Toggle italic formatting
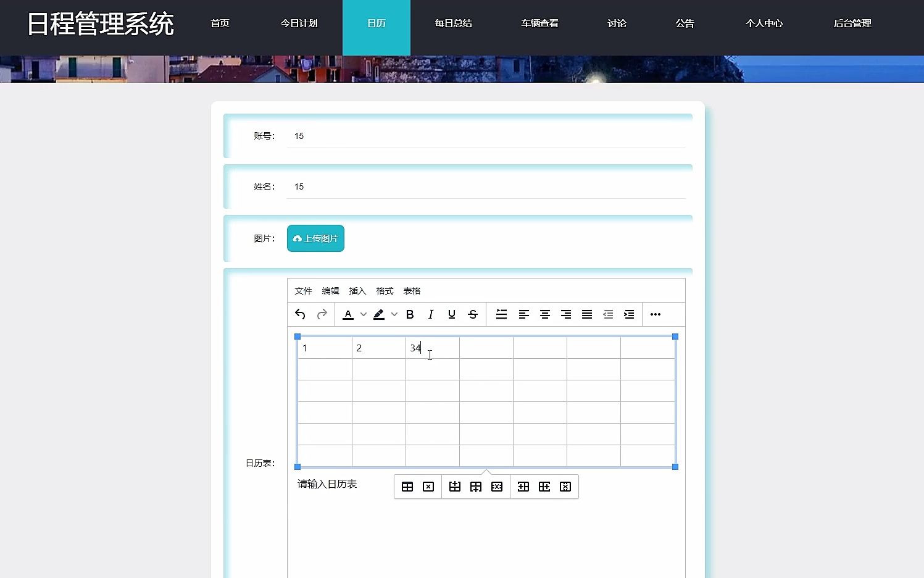Screen dimensions: 924x578 pos(431,314)
